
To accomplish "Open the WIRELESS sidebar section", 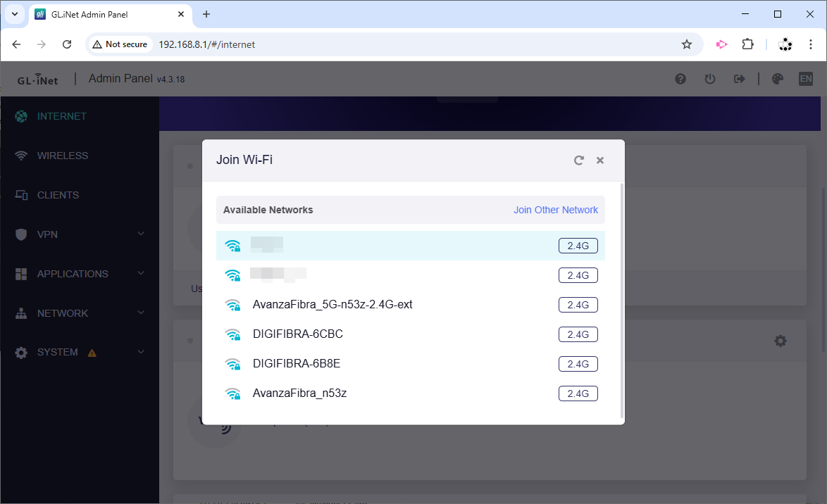I will [63, 156].
